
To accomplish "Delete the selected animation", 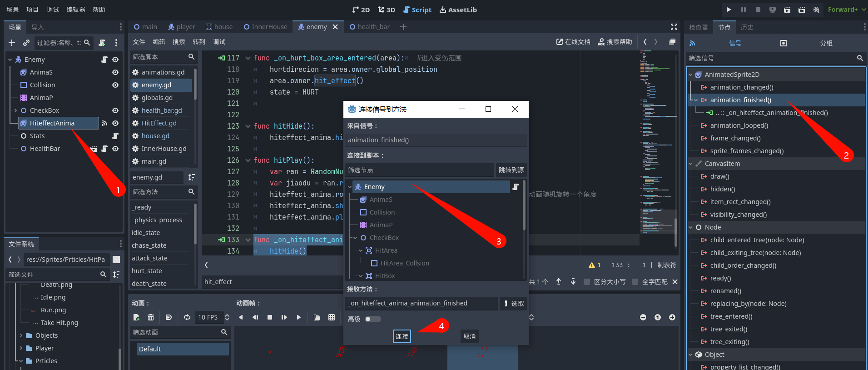I will pos(151,317).
